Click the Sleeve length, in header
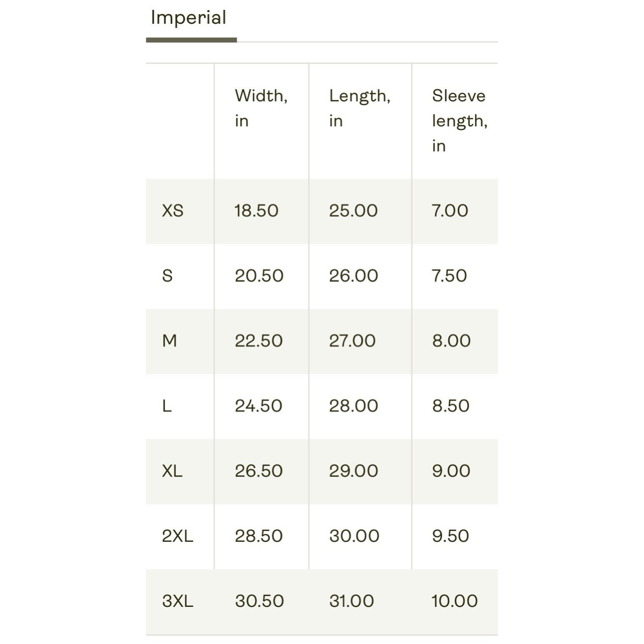 (x=460, y=121)
